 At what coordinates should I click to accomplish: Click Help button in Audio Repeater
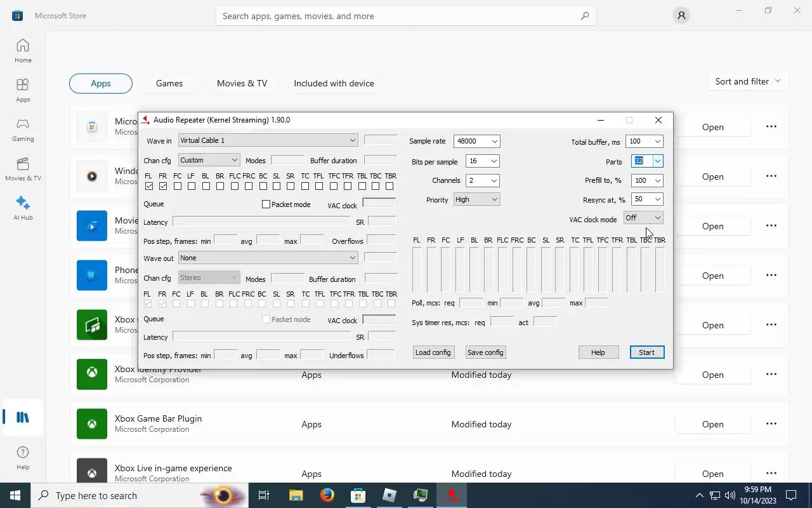598,352
